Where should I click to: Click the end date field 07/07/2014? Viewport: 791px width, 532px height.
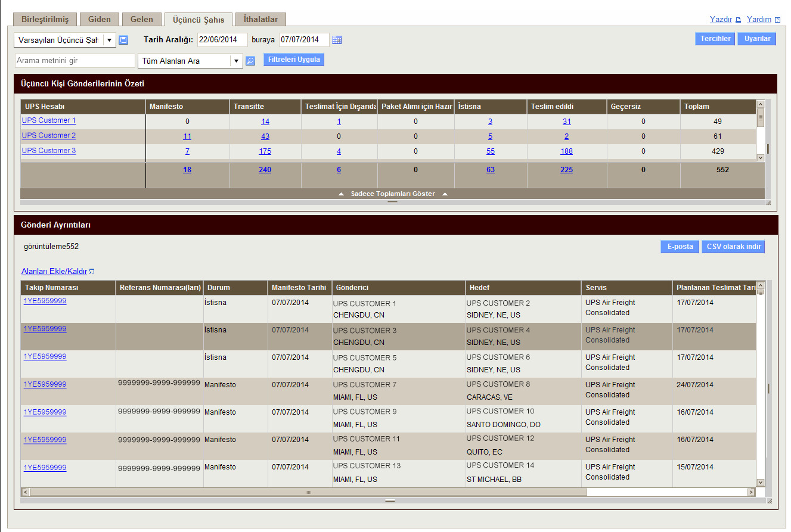[x=304, y=40]
